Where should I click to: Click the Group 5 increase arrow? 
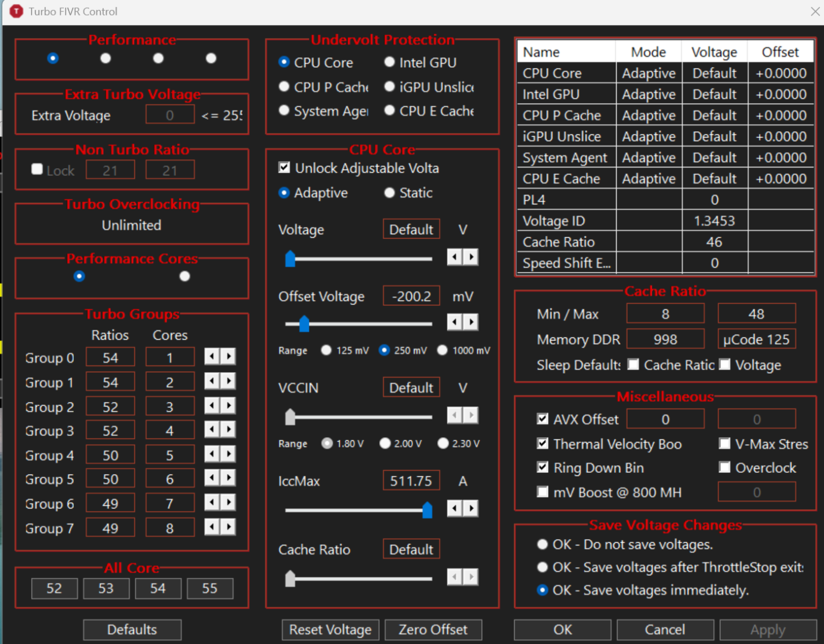[228, 478]
